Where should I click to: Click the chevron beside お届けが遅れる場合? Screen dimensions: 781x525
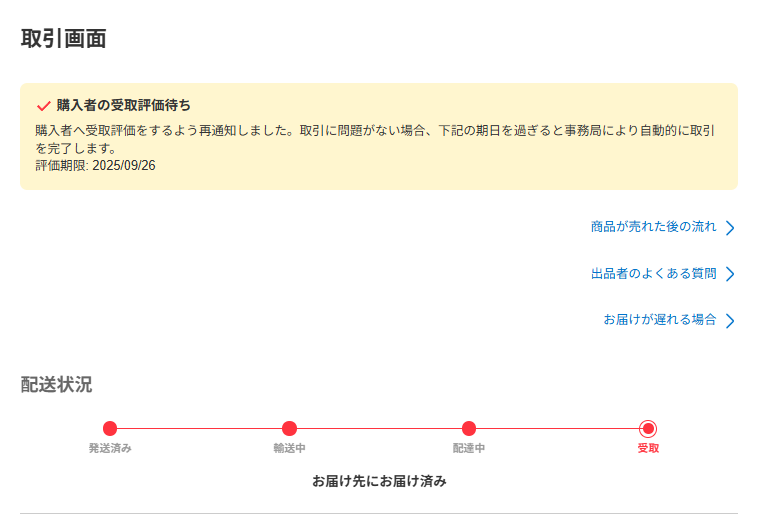[730, 321]
